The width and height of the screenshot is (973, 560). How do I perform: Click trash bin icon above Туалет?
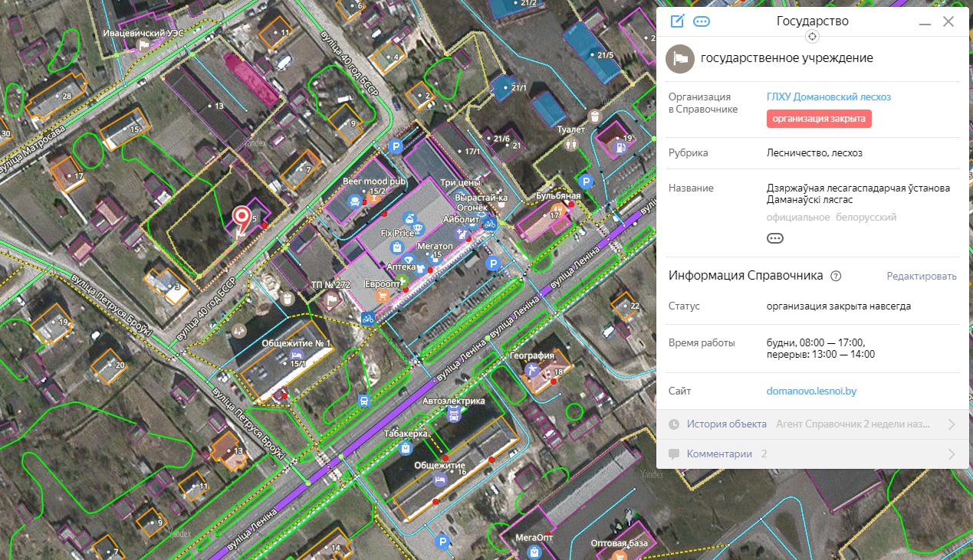pyautogui.click(x=593, y=116)
